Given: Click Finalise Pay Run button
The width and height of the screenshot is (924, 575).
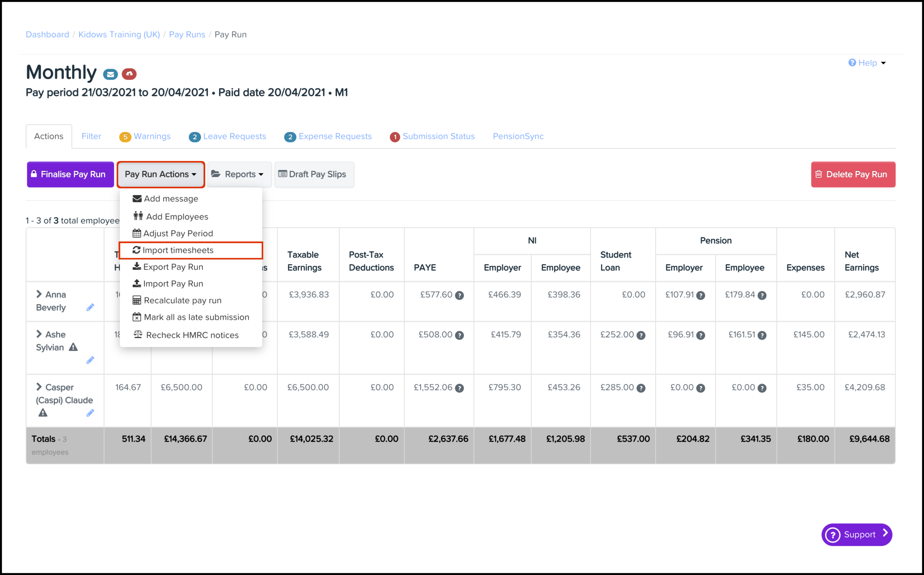Looking at the screenshot, I should pos(71,174).
